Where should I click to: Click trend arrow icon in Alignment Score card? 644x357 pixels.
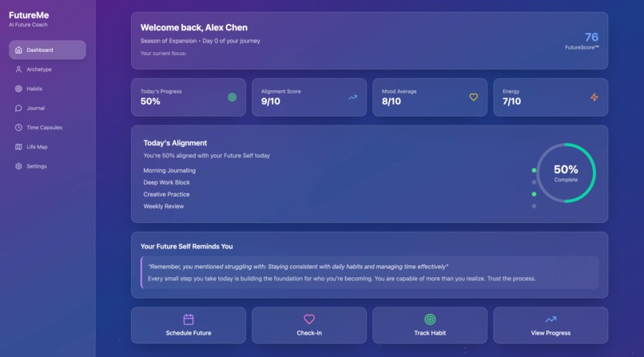click(x=353, y=97)
